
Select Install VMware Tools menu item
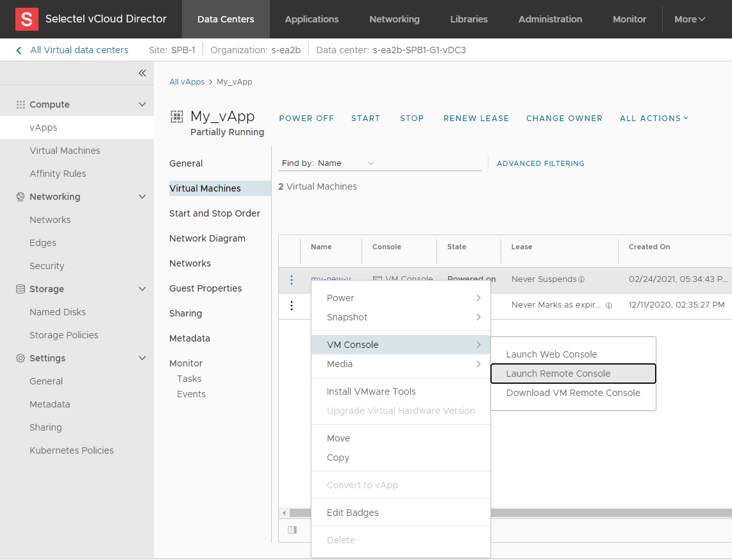401,391
